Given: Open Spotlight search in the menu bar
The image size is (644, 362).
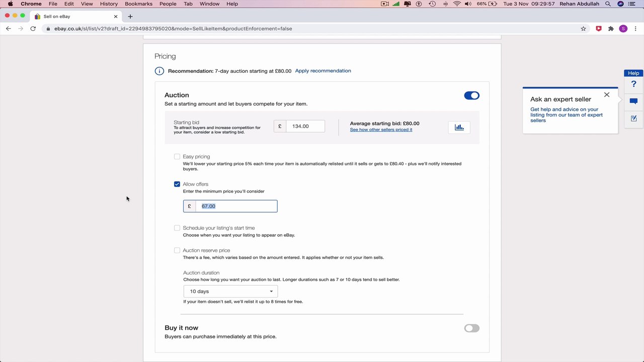Looking at the screenshot, I should [608, 4].
